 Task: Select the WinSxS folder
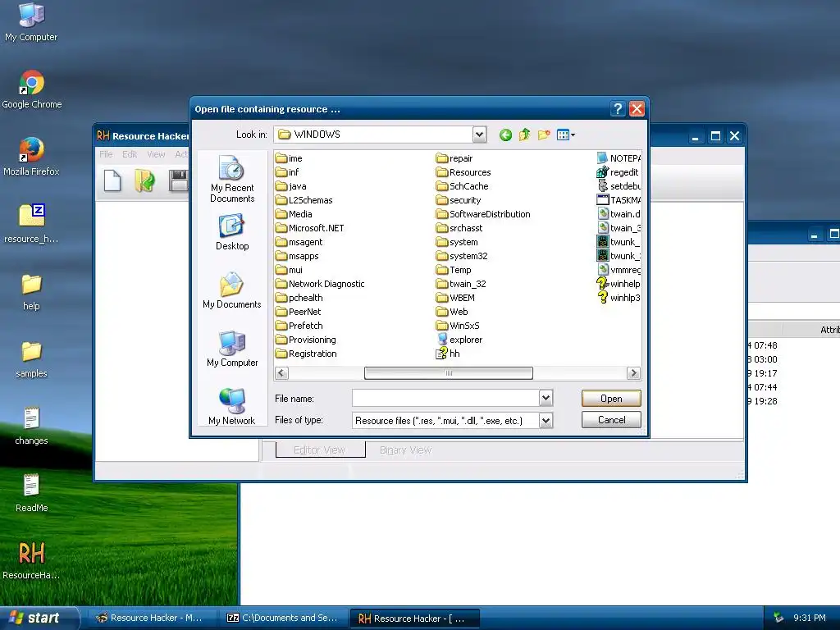pyautogui.click(x=458, y=326)
